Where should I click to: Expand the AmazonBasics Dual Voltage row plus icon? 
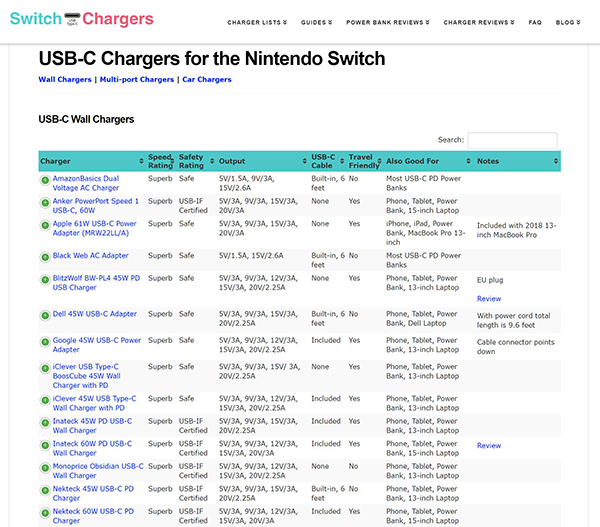click(45, 179)
